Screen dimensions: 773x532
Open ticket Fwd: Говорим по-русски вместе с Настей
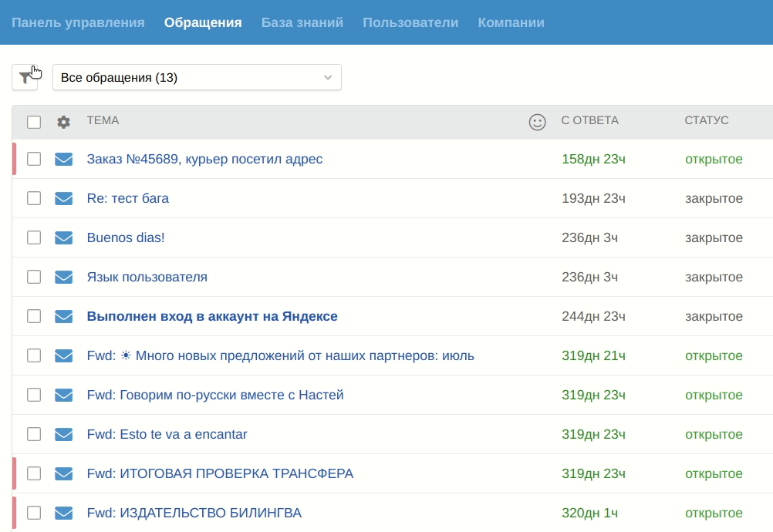click(215, 396)
